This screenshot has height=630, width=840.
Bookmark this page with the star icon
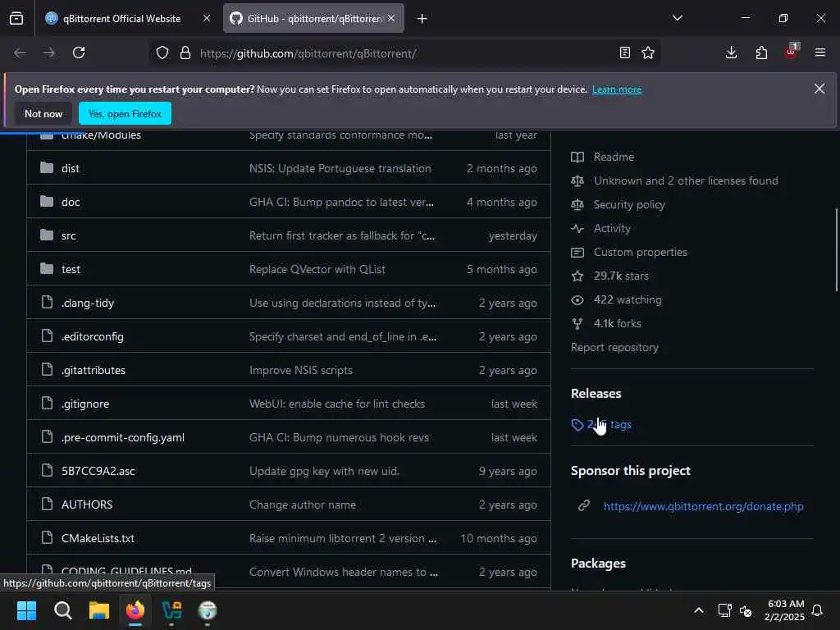(648, 52)
